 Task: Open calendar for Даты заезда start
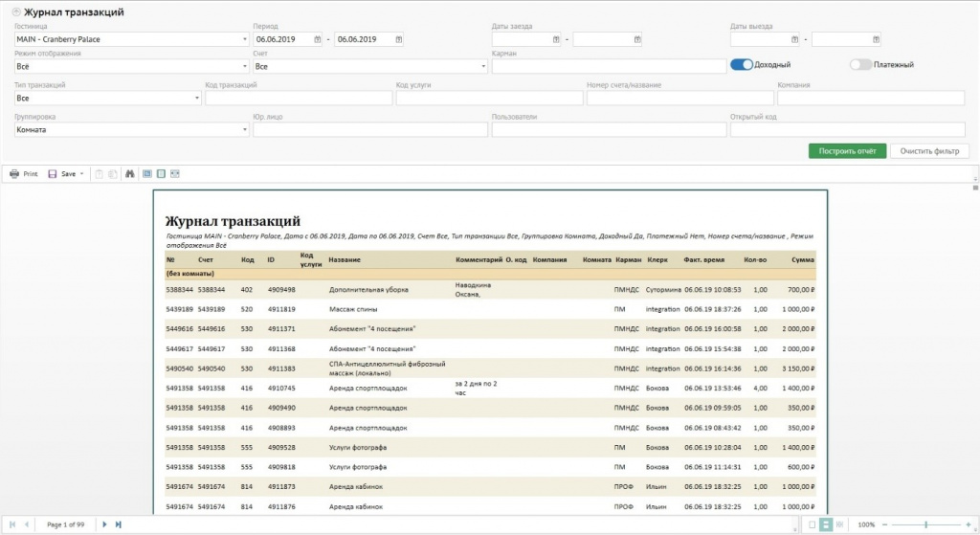pyautogui.click(x=556, y=39)
